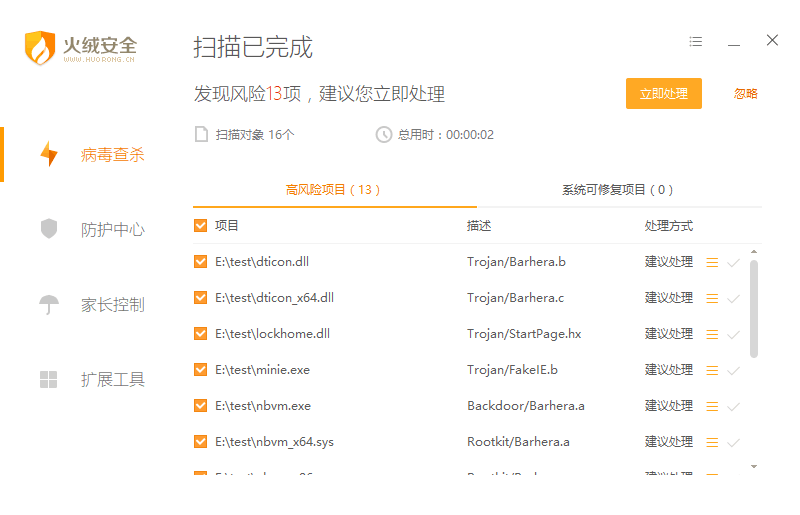The width and height of the screenshot is (800, 515).
Task: Open details icon for minie.exe row
Action: click(x=712, y=371)
